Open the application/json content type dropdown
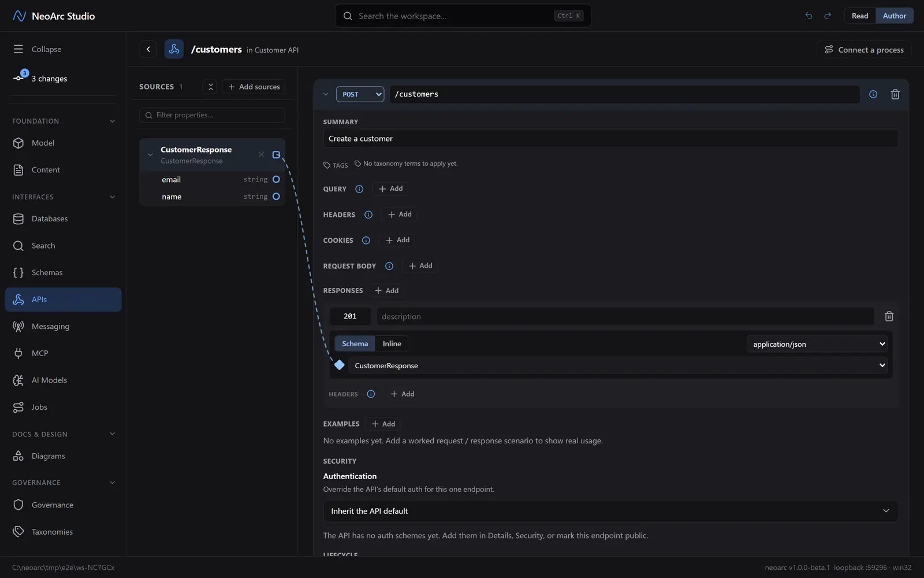This screenshot has width=924, height=578. click(x=817, y=344)
